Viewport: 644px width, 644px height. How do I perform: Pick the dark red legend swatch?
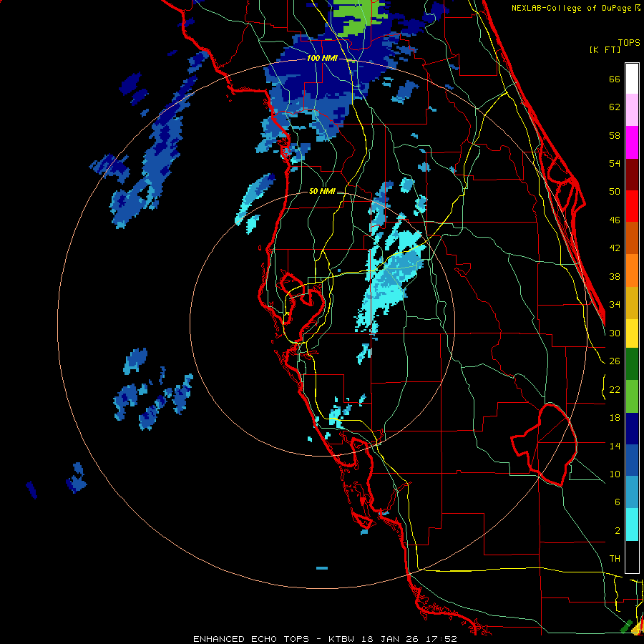coord(632,175)
